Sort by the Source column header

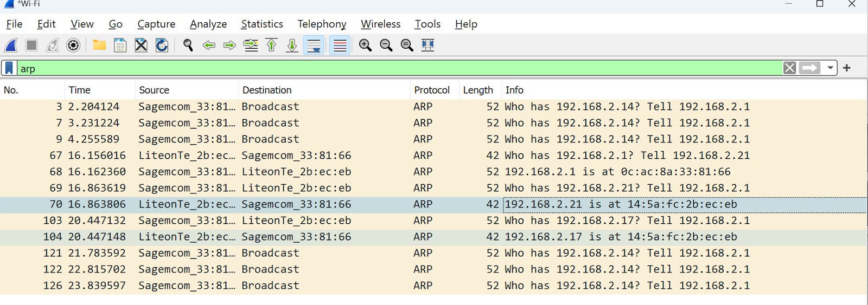(x=187, y=90)
